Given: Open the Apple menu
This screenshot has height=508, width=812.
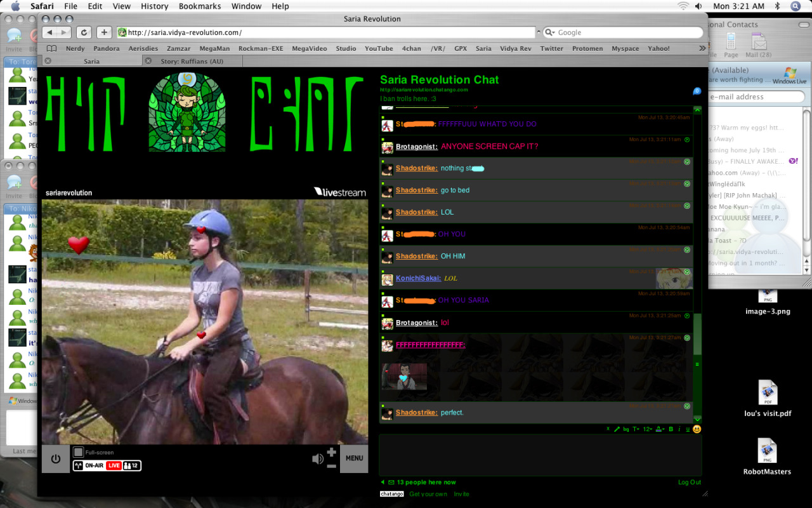Looking at the screenshot, I should tap(15, 6).
